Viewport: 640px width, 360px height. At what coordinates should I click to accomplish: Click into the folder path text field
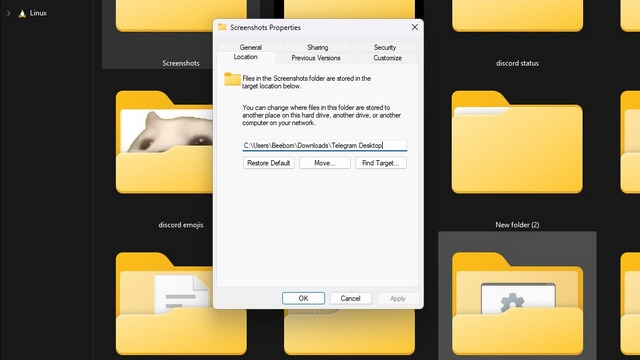coord(324,145)
